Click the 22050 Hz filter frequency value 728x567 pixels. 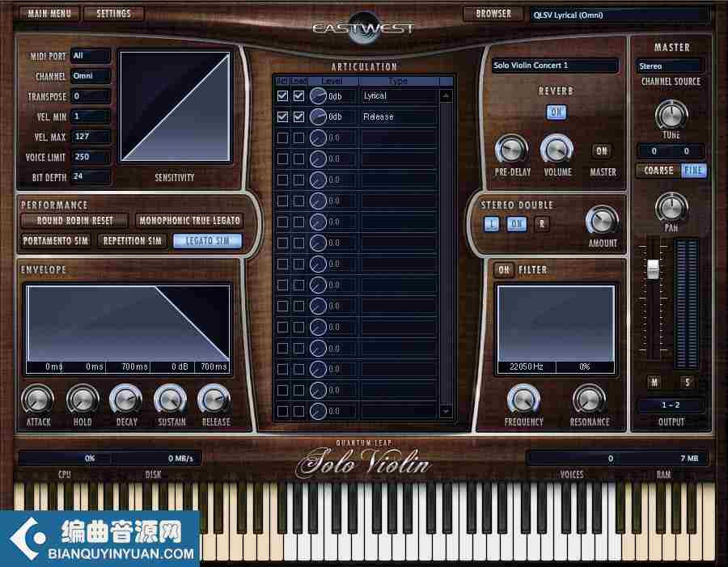pos(526,367)
